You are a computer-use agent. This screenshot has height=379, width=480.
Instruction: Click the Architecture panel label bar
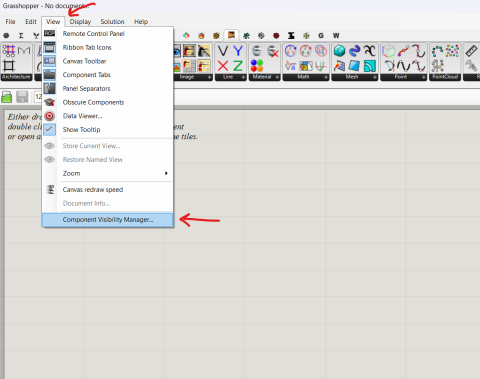pos(16,77)
